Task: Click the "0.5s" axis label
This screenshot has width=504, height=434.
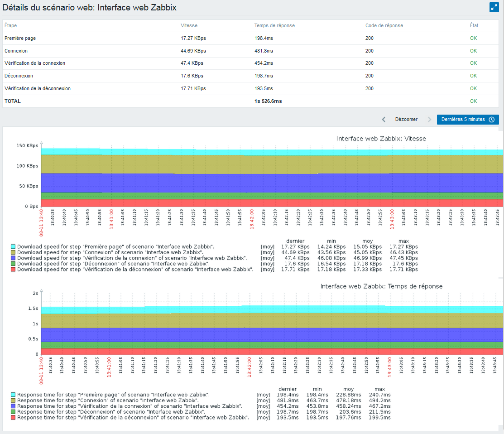Action: coord(33,339)
